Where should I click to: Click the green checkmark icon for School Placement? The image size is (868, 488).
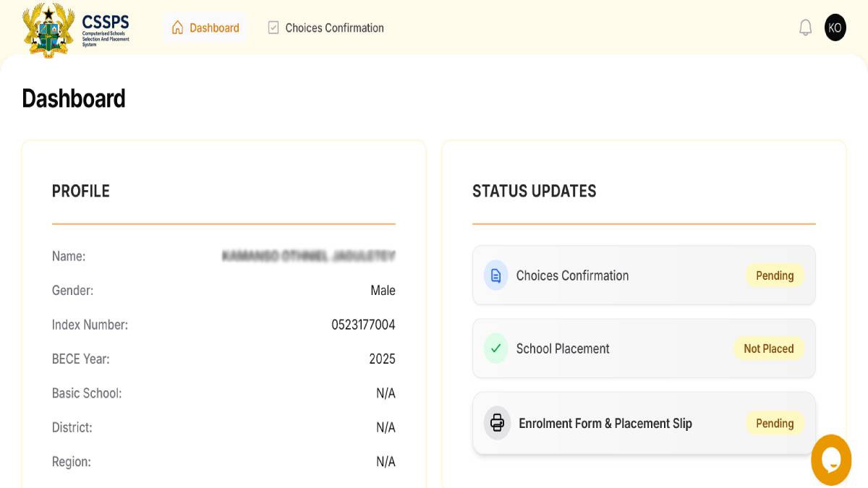[495, 348]
